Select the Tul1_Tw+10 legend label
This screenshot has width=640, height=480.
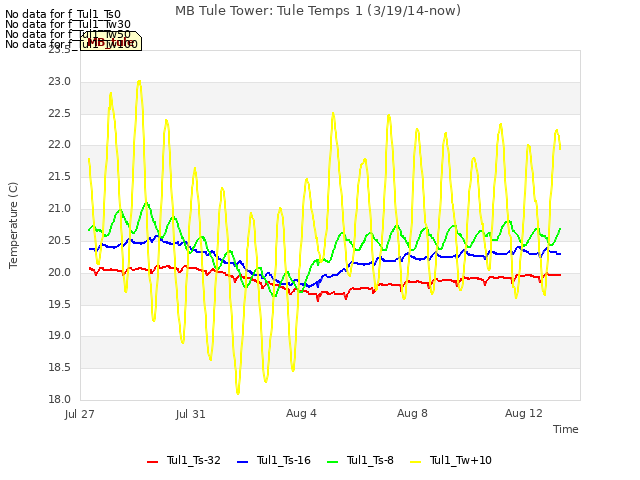pyautogui.click(x=460, y=460)
